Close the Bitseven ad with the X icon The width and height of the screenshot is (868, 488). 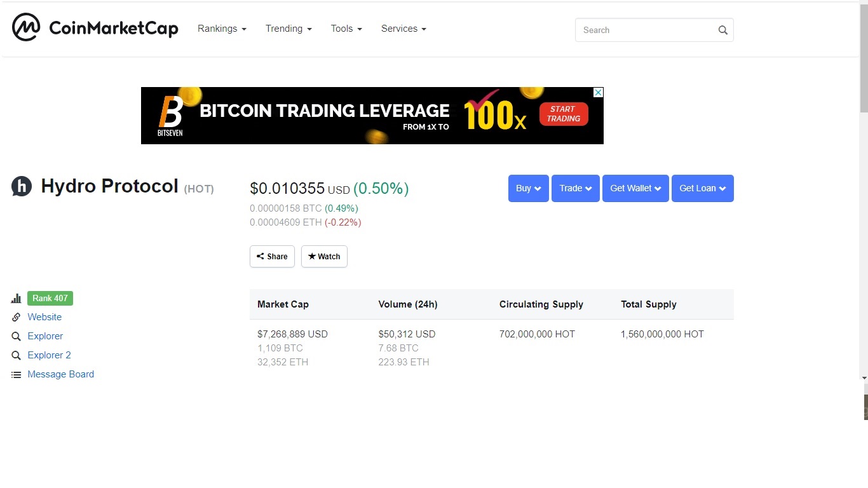pos(598,92)
